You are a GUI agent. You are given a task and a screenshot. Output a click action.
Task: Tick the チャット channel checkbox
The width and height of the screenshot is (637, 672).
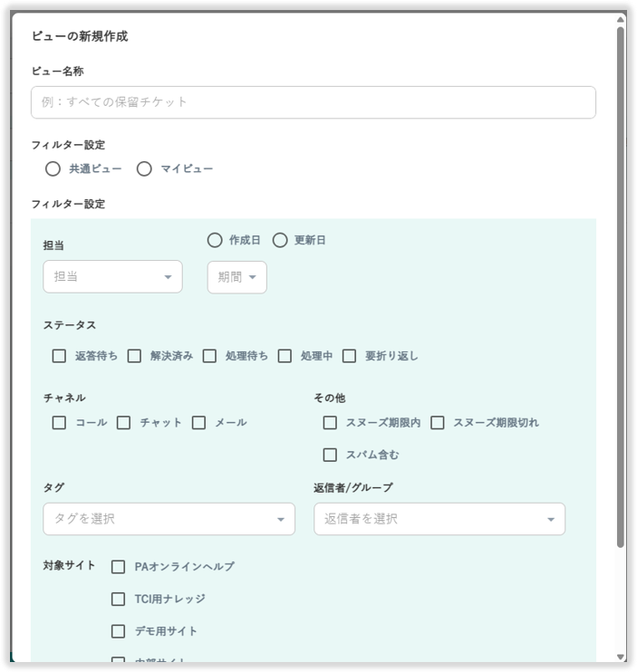(124, 422)
